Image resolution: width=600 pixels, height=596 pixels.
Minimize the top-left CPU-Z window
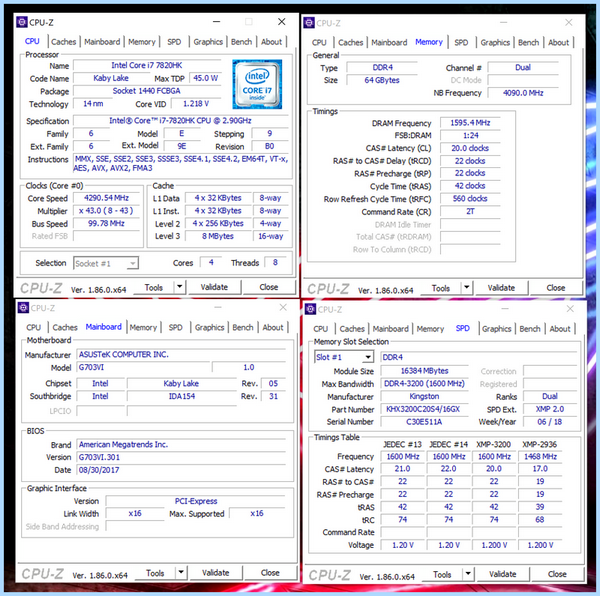217,22
